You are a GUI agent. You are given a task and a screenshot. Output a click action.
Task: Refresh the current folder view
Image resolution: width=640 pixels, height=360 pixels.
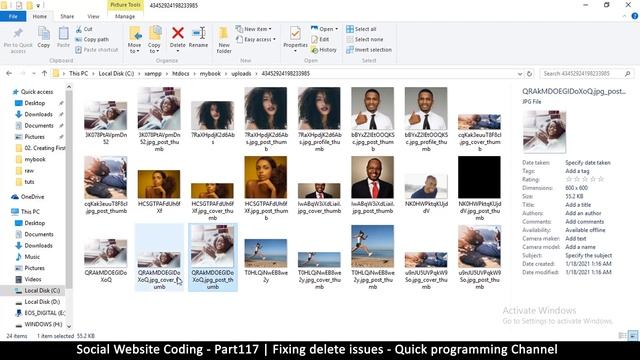tap(529, 74)
